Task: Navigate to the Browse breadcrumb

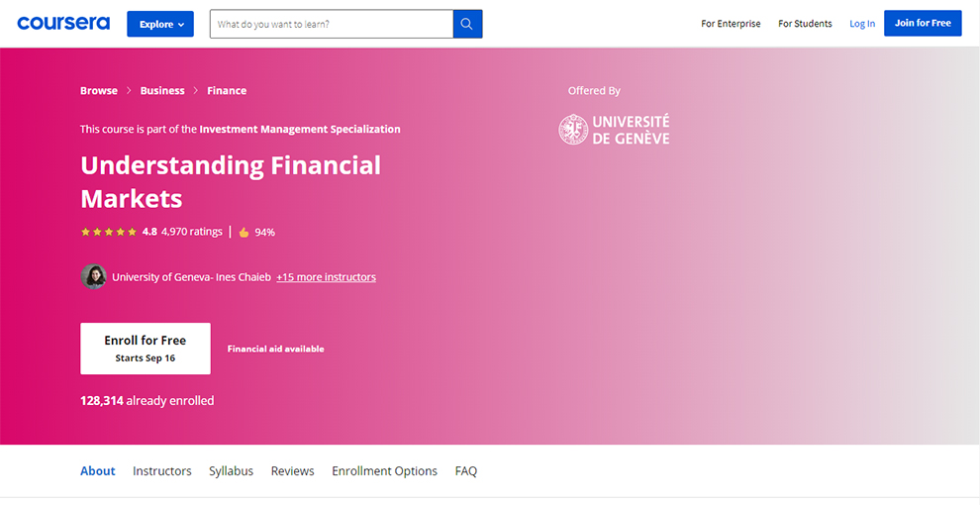Action: pyautogui.click(x=99, y=90)
